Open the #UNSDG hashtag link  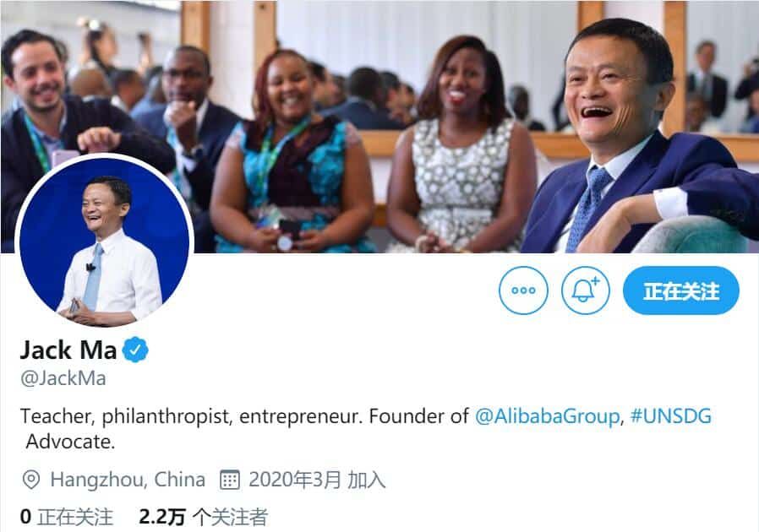(671, 415)
